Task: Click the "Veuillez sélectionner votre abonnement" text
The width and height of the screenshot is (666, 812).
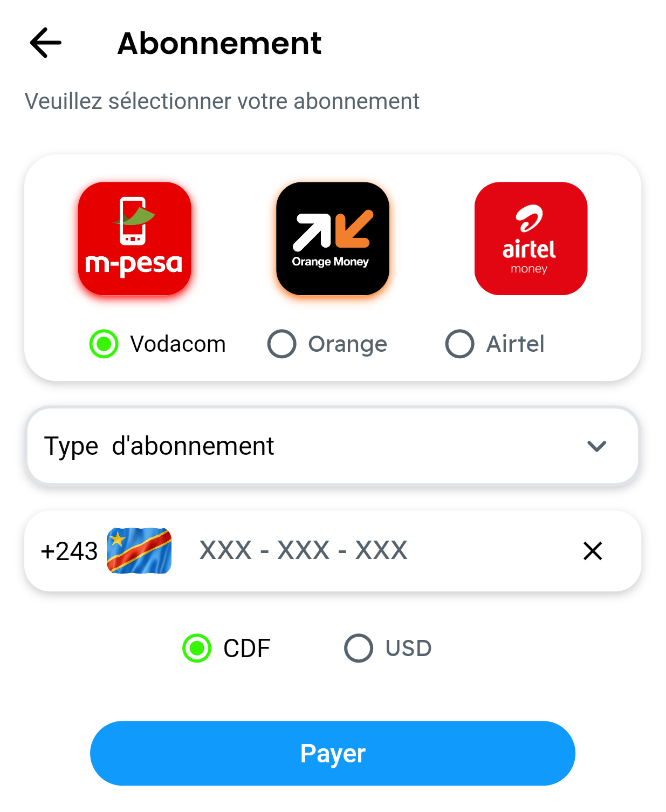Action: [x=222, y=101]
